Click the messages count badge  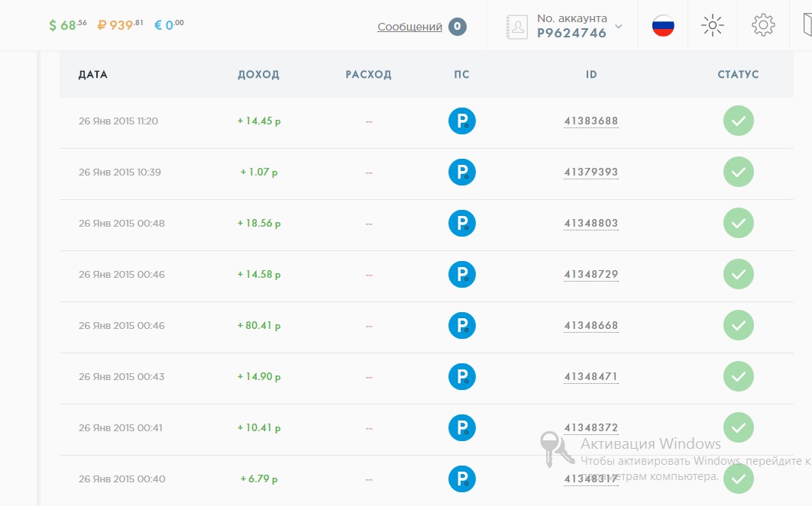pos(458,27)
